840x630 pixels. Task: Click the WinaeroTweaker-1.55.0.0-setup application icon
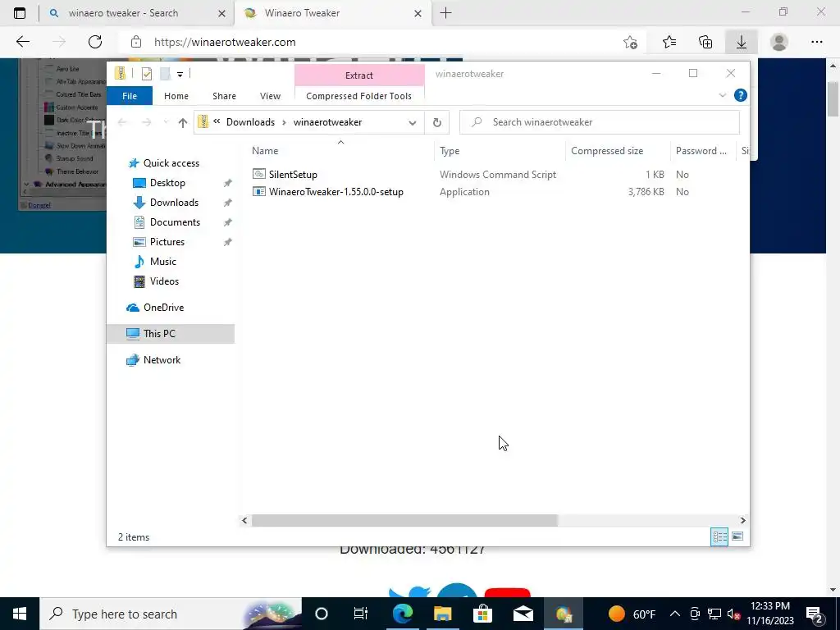pos(258,192)
